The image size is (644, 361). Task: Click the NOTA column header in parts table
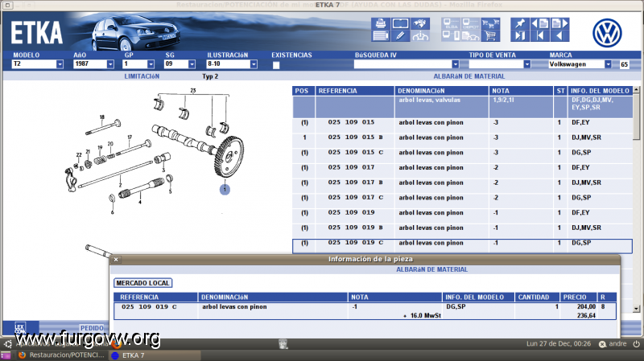click(521, 91)
